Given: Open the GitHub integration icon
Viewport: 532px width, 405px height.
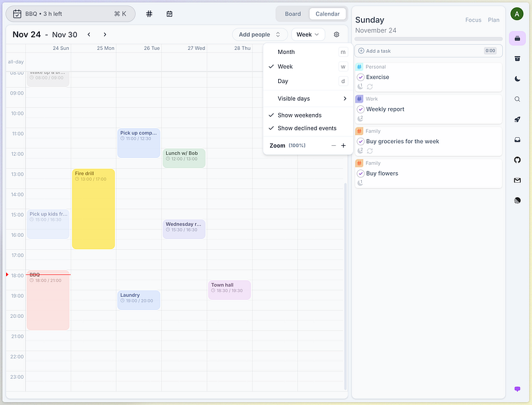Looking at the screenshot, I should point(517,160).
